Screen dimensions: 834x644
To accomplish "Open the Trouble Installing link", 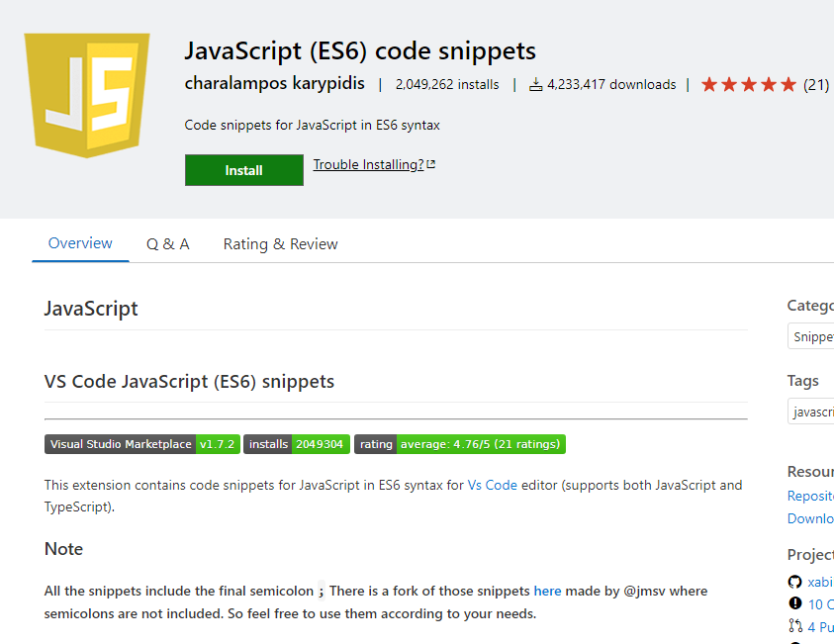I will click(x=368, y=163).
